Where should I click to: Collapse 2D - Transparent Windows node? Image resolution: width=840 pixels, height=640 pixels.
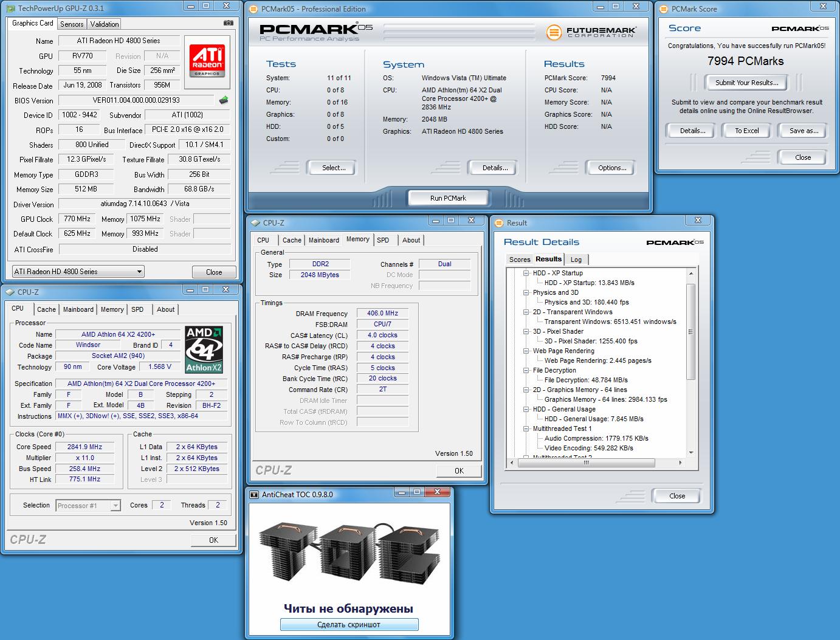pos(526,312)
